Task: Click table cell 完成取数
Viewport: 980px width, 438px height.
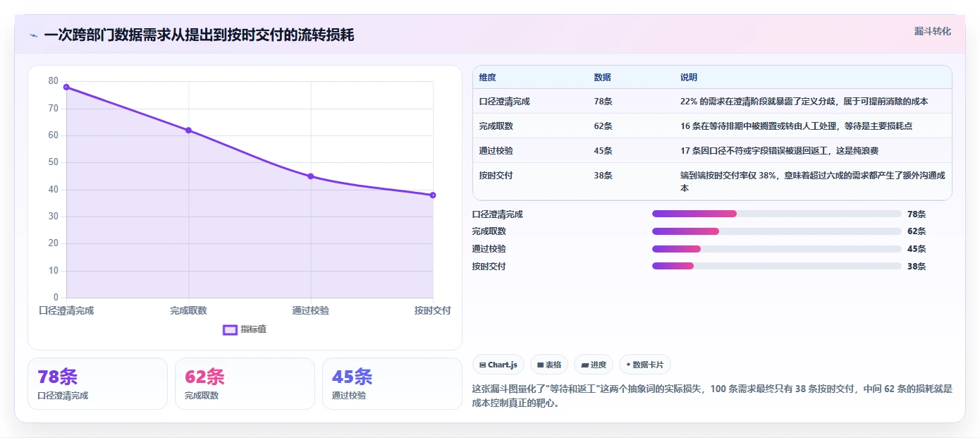Action: tap(496, 126)
